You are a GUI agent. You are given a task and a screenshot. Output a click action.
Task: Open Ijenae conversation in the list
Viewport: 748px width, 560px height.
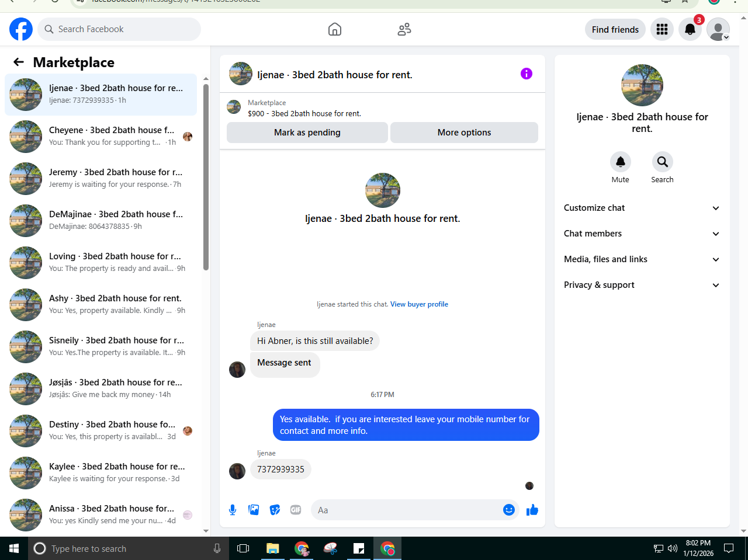point(101,95)
